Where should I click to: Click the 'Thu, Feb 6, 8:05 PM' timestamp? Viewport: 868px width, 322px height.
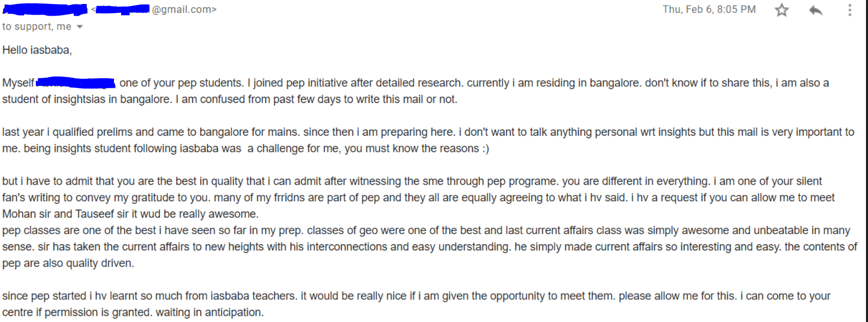pyautogui.click(x=709, y=10)
